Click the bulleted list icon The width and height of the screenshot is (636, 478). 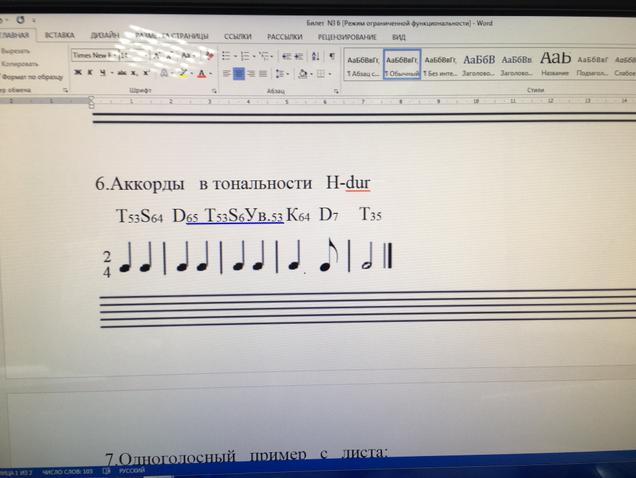coord(226,56)
